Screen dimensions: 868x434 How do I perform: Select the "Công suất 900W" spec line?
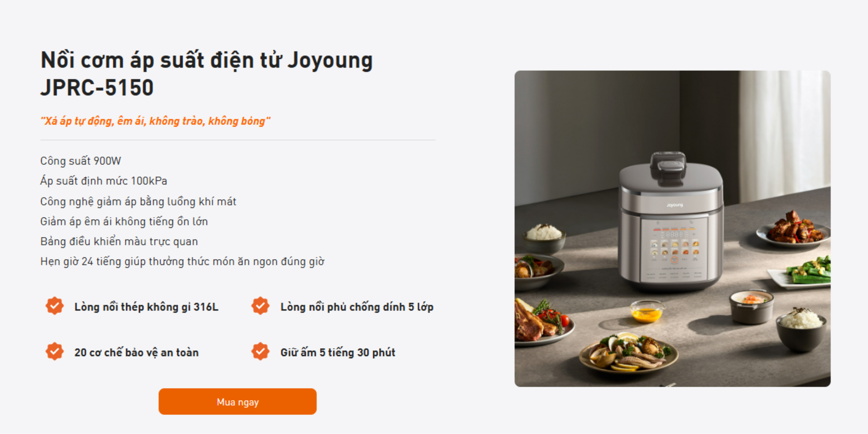tap(81, 161)
